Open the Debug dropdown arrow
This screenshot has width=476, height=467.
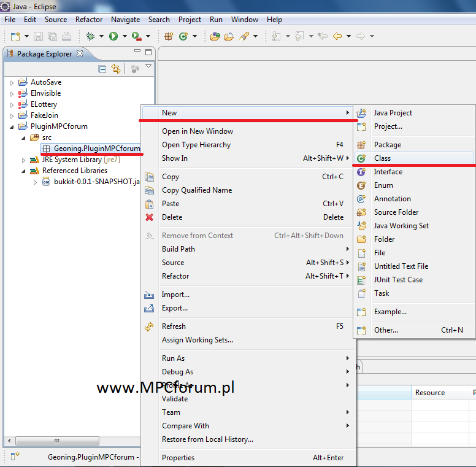click(101, 36)
